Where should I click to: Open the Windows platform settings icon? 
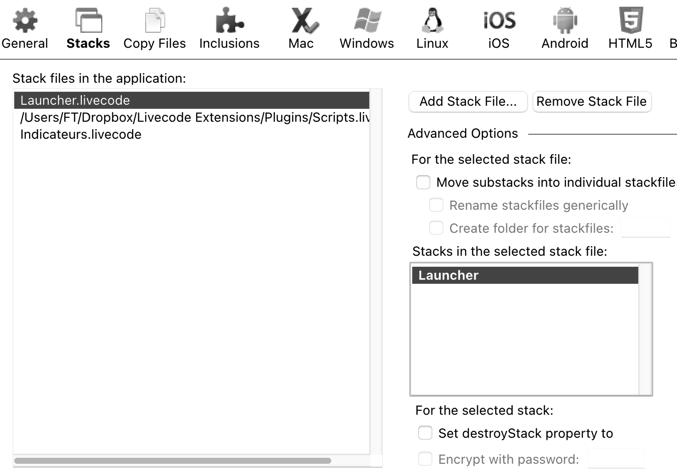(366, 21)
